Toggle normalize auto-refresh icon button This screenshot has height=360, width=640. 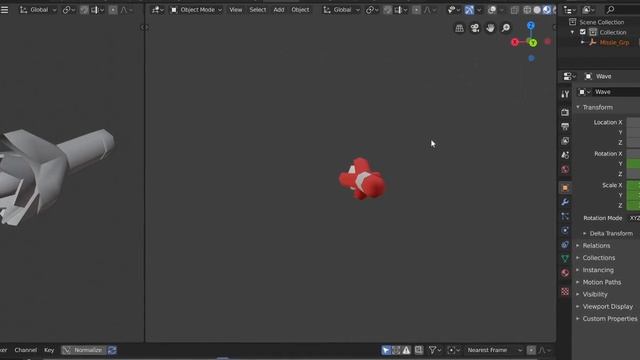(x=112, y=350)
